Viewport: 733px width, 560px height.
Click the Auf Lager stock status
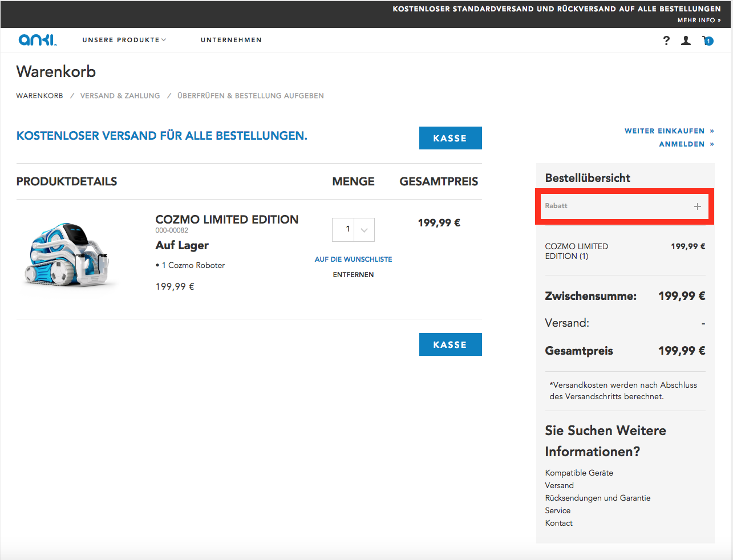pyautogui.click(x=182, y=246)
